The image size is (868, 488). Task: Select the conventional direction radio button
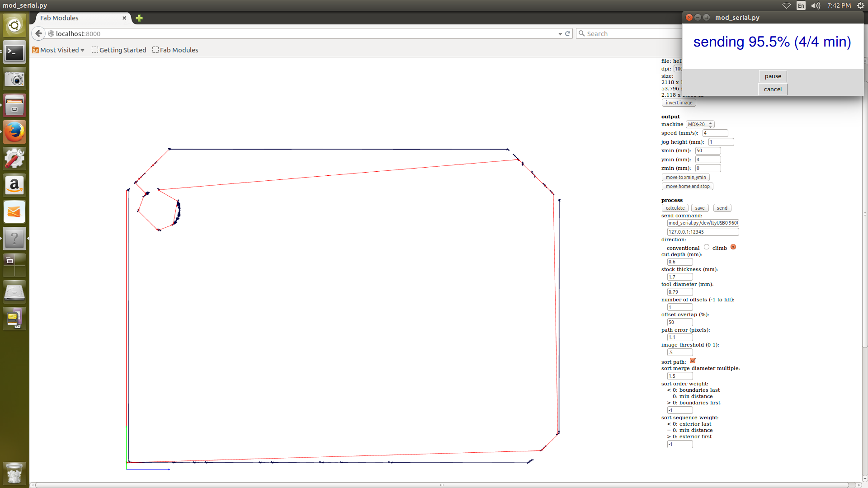707,247
